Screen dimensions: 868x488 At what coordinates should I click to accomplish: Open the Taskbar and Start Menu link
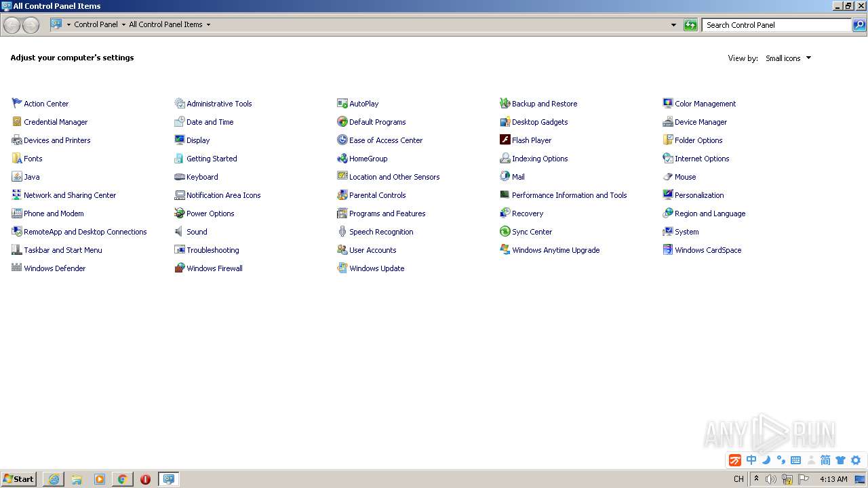[x=63, y=250]
